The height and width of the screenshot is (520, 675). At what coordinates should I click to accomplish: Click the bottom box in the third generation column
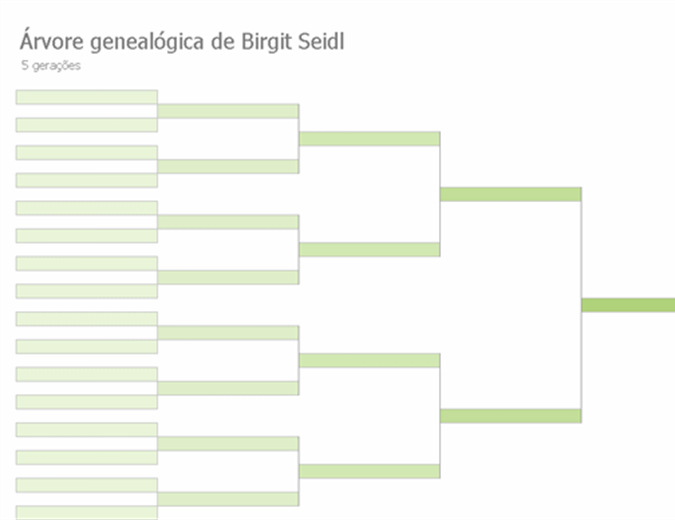click(369, 471)
